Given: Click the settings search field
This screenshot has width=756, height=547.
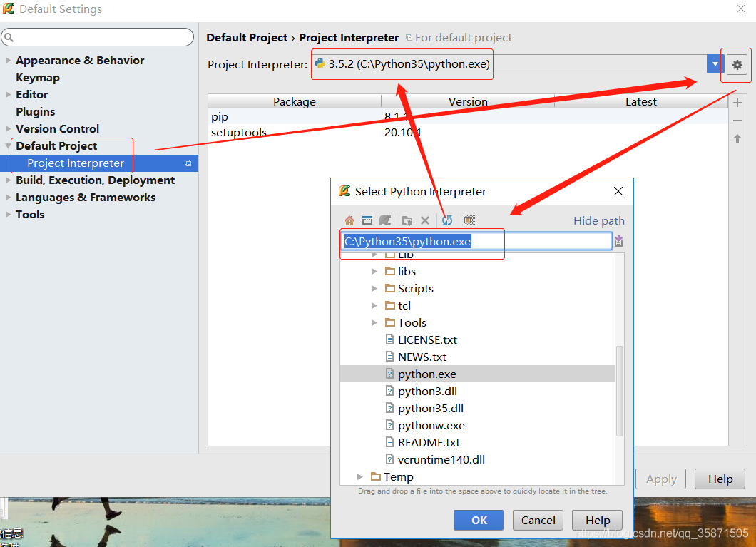Looking at the screenshot, I should [x=98, y=36].
